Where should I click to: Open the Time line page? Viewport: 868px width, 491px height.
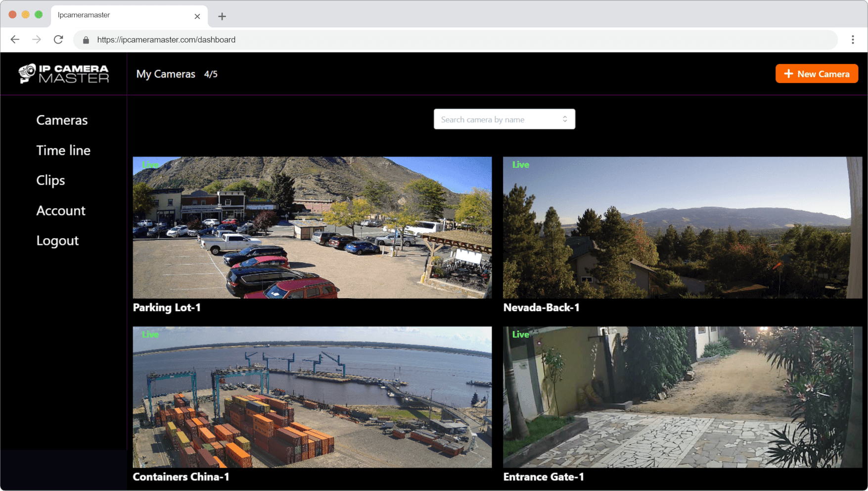(63, 150)
